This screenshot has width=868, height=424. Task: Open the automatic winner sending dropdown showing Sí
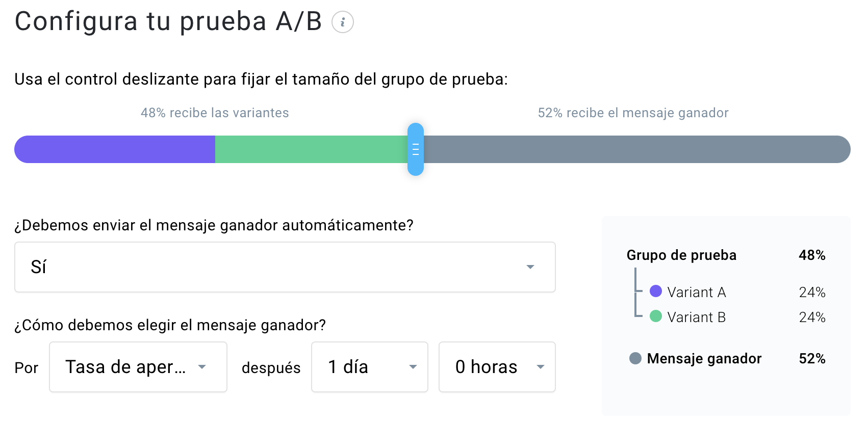[x=285, y=267]
